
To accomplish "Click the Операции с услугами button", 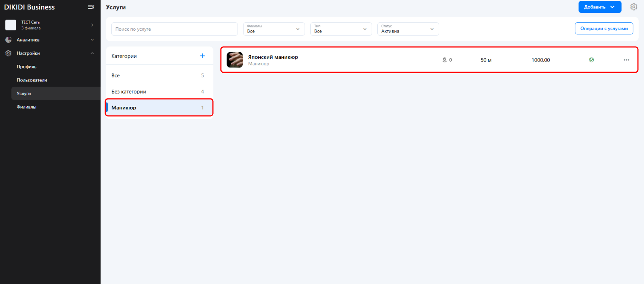I will (x=604, y=28).
